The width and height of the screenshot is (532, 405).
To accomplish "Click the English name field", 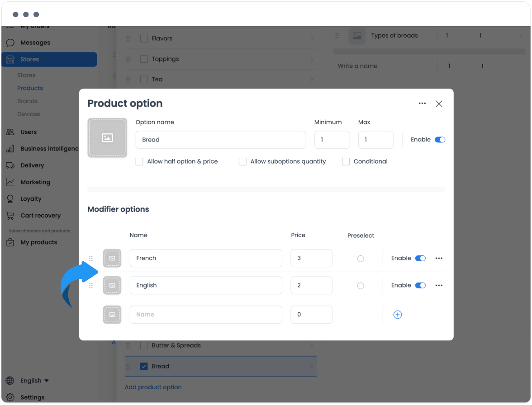I will click(x=206, y=285).
